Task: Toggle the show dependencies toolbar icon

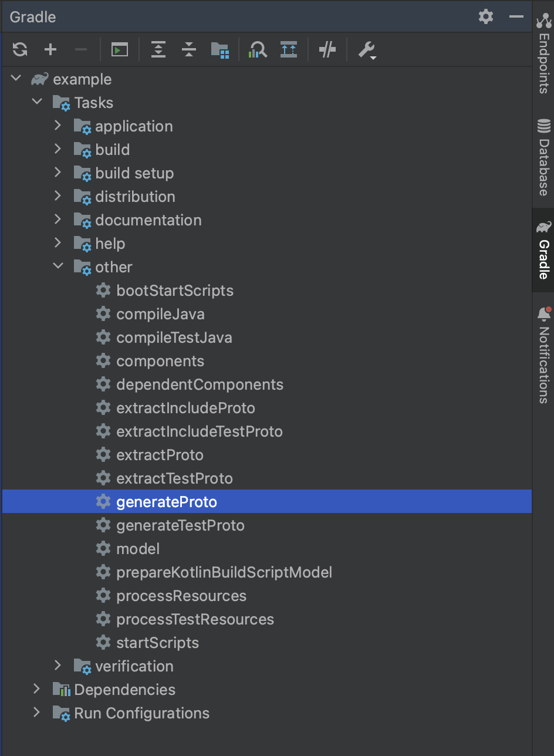Action: tap(288, 50)
